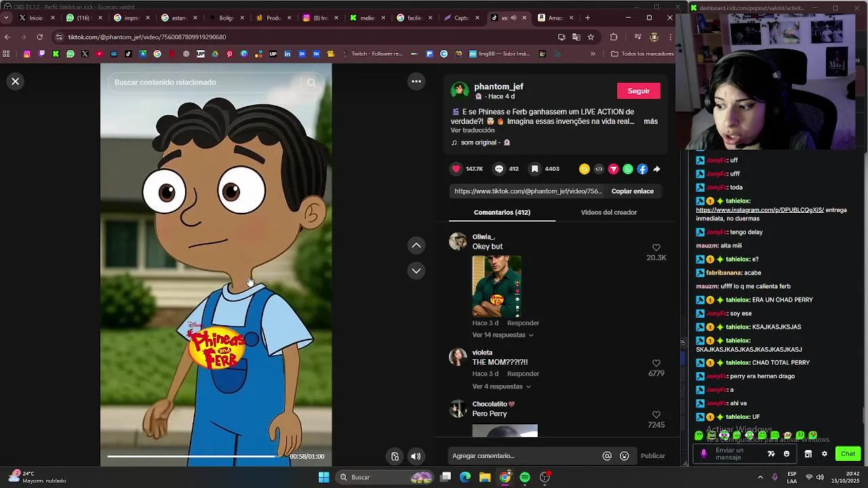The height and width of the screenshot is (488, 868).
Task: Select the Comentarios (412) tab
Action: (x=502, y=212)
